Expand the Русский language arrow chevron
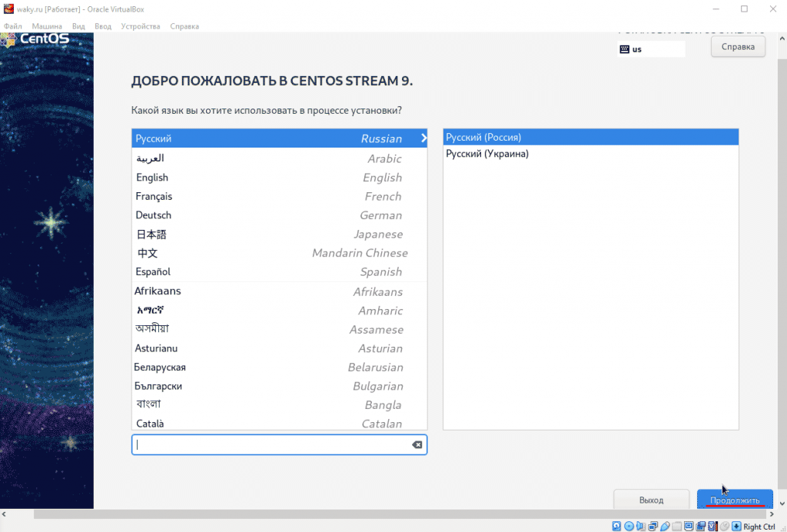This screenshot has height=532, width=787. (x=423, y=138)
